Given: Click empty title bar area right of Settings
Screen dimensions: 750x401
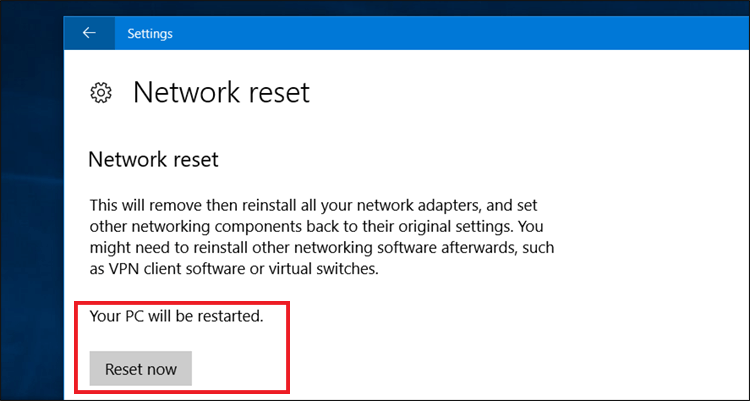Looking at the screenshot, I should coord(450,33).
